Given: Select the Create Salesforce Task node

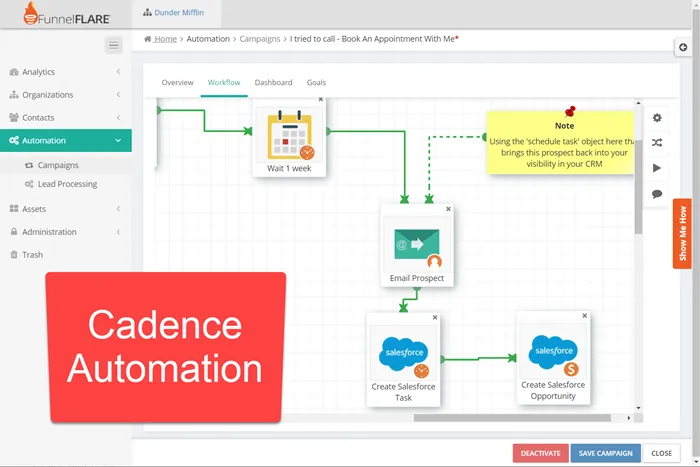Looking at the screenshot, I should pos(403,360).
